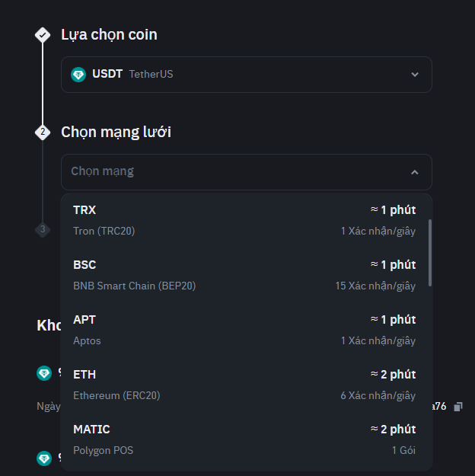Collapse the Chọn mạng network dropdown
475x476 pixels.
coord(247,172)
